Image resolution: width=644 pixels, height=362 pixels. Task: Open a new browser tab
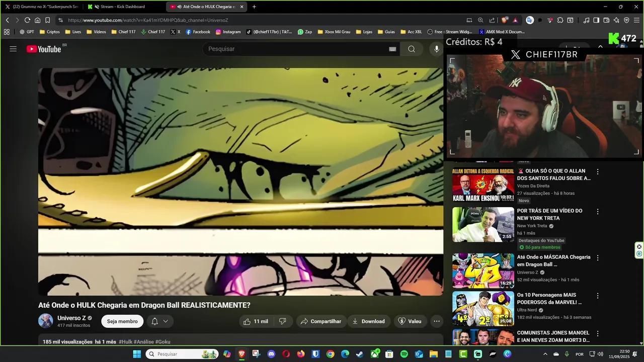254,7
